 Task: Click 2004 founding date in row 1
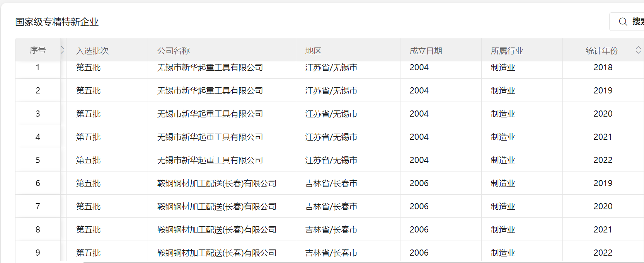(419, 67)
